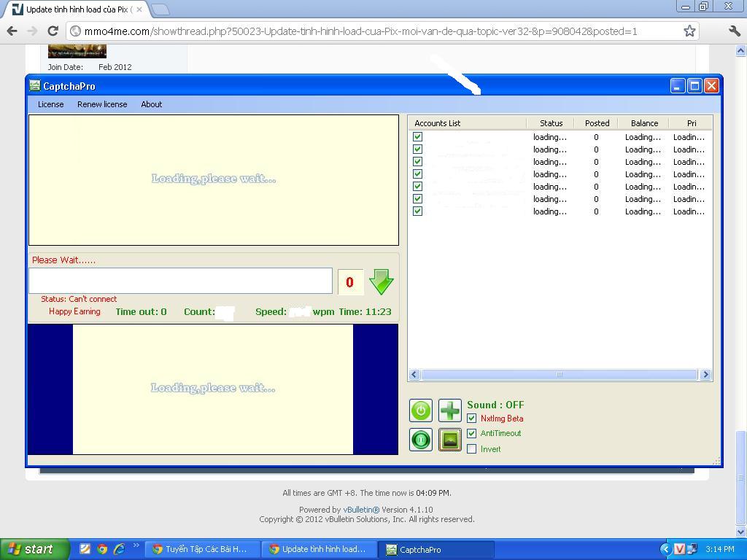
Task: Click the 3:14 PM taskbar clock
Action: (719, 549)
